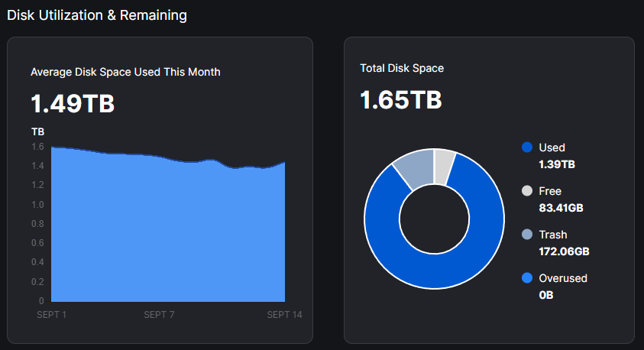Click the SEPT 7 axis label
Image resolution: width=644 pixels, height=350 pixels.
pyautogui.click(x=160, y=314)
